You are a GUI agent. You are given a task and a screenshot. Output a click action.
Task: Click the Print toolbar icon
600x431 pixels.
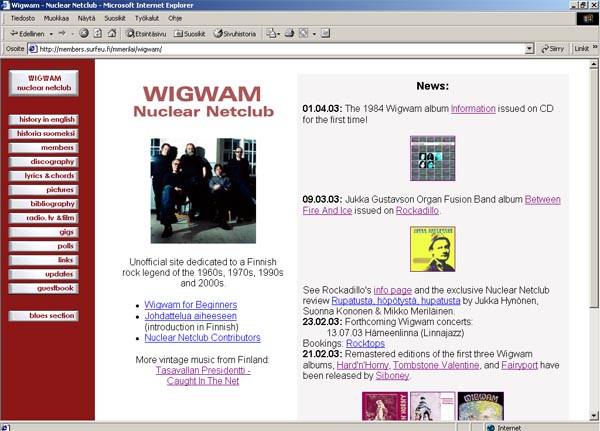tap(289, 33)
